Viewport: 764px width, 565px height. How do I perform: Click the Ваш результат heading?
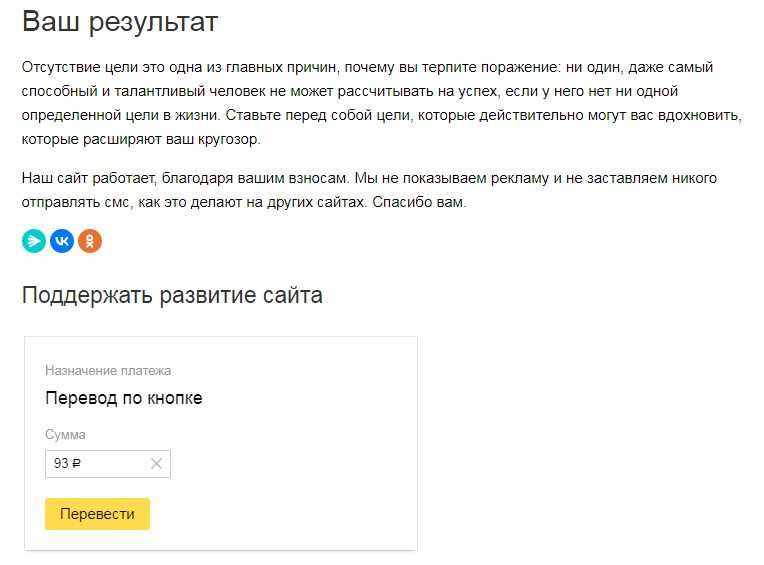click(x=120, y=22)
